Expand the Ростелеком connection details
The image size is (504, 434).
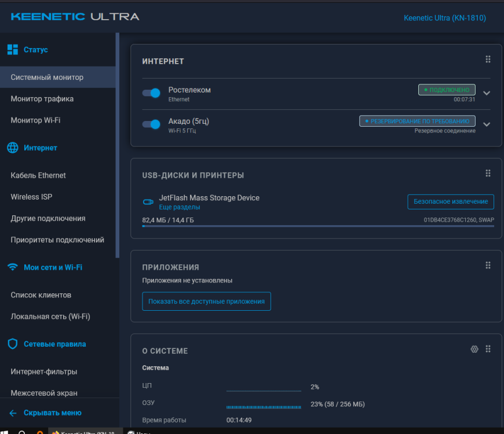click(x=486, y=93)
